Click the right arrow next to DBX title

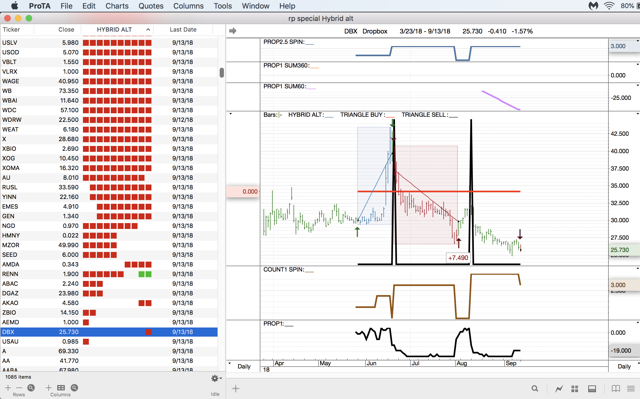tap(233, 31)
